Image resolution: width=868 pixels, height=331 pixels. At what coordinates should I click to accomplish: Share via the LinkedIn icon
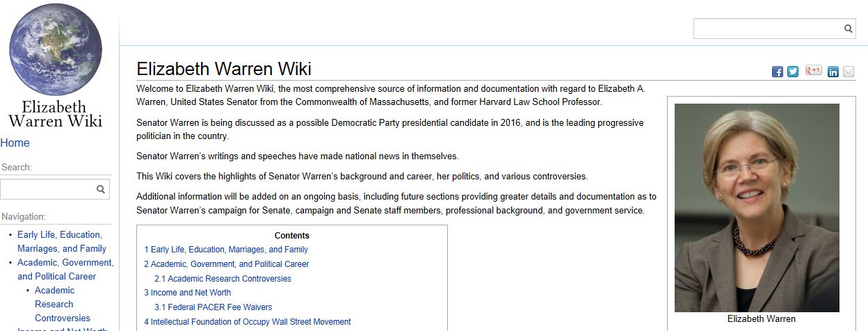pyautogui.click(x=833, y=72)
